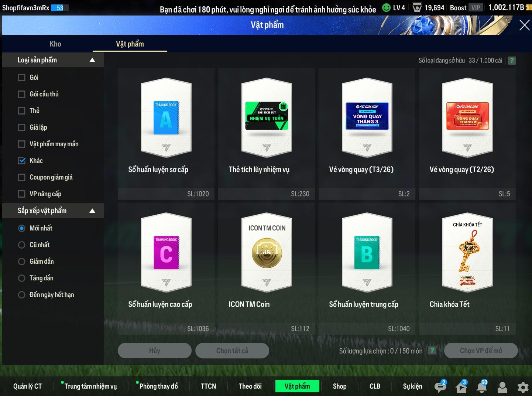Enable the Coupon giảm giá checkbox
This screenshot has width=532, height=396.
(x=22, y=177)
